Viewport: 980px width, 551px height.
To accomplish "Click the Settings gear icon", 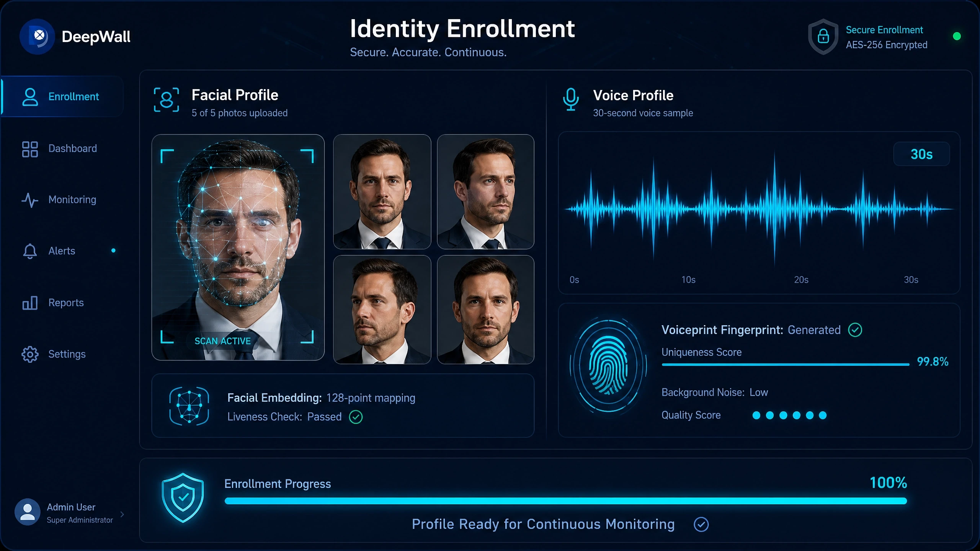I will coord(30,354).
